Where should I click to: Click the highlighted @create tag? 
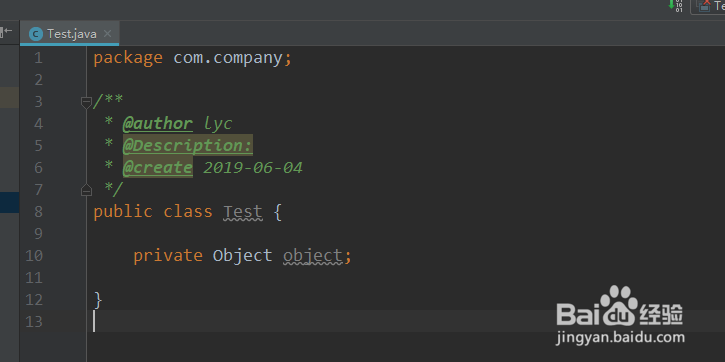pos(157,167)
